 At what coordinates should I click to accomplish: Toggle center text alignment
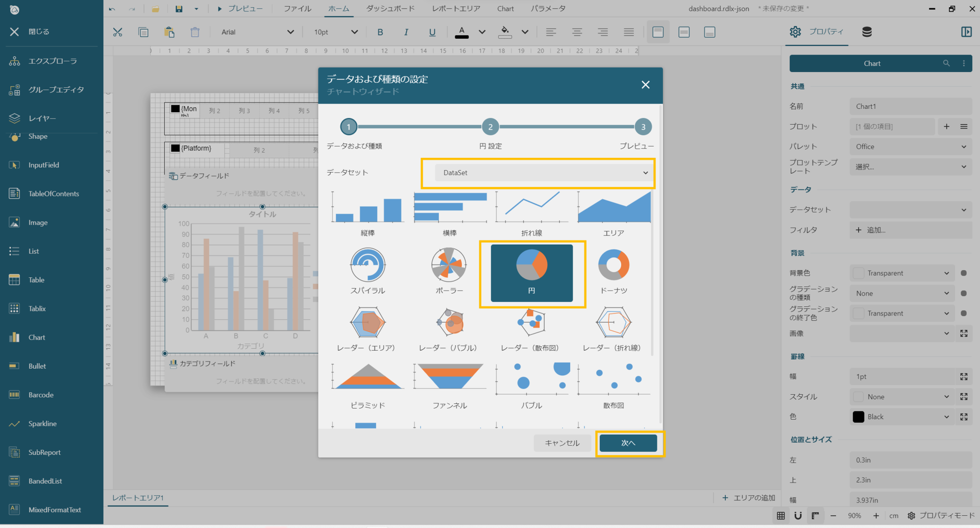coord(577,32)
